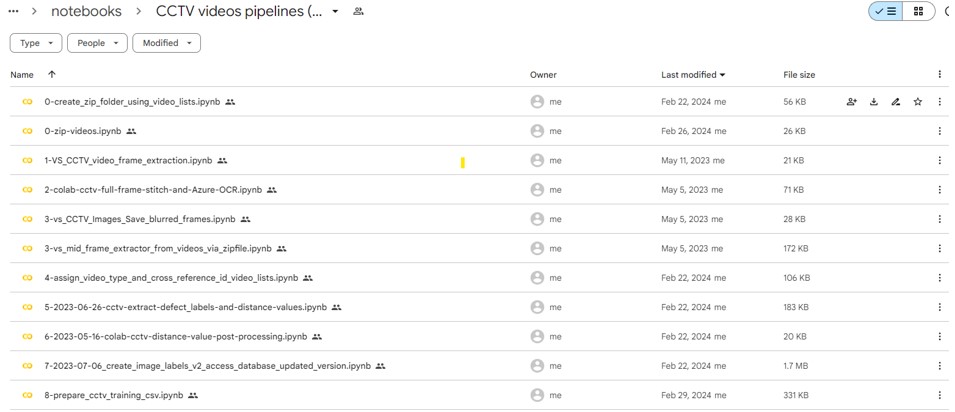Screen dimensions: 955x412
Task: Go to notebooks folder in breadcrumb
Action: click(86, 11)
